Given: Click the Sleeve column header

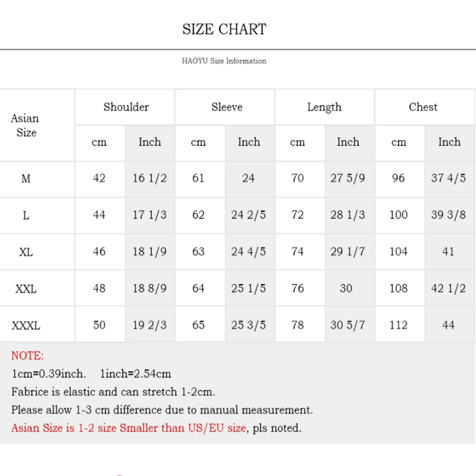Looking at the screenshot, I should [227, 107].
